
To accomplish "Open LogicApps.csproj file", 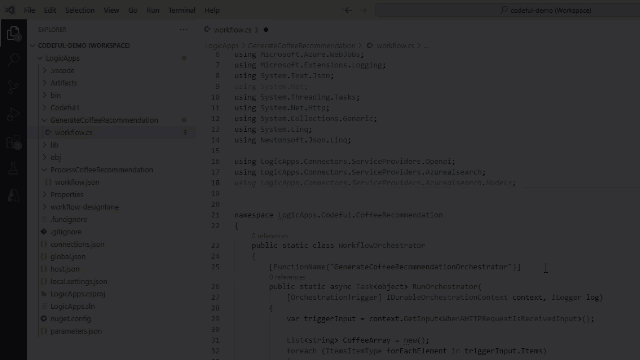I will [x=78, y=294].
